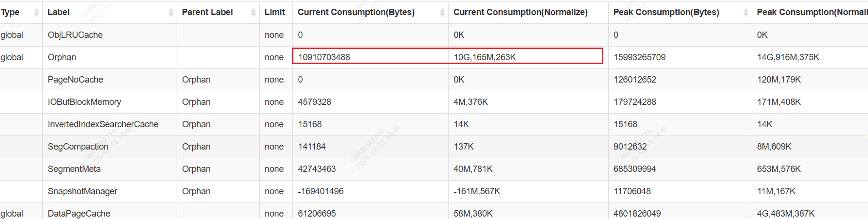Click the SnapshotManager label

(82, 191)
